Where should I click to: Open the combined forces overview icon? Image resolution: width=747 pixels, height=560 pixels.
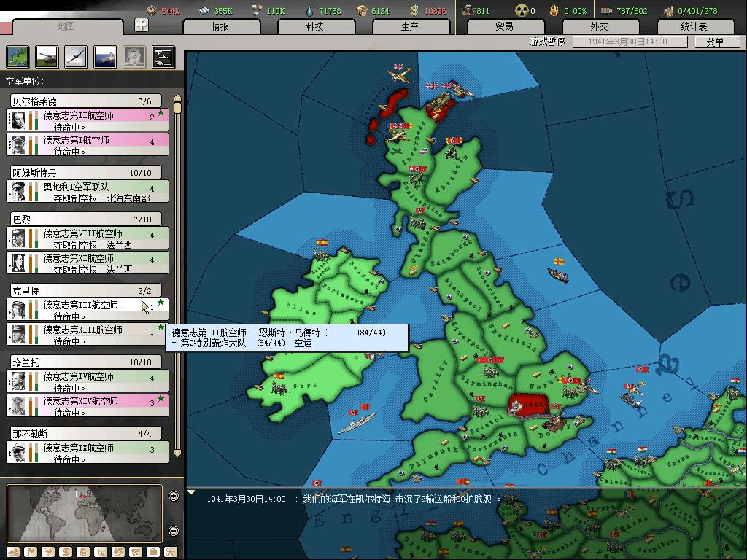tap(163, 56)
